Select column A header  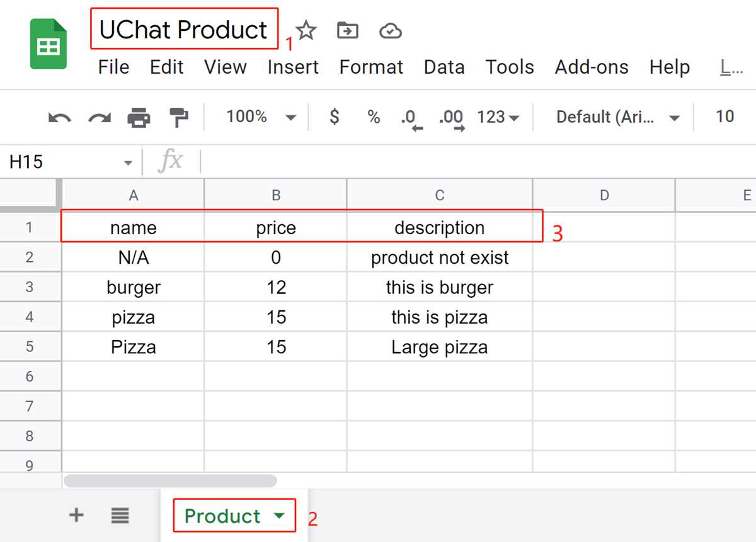(x=133, y=195)
